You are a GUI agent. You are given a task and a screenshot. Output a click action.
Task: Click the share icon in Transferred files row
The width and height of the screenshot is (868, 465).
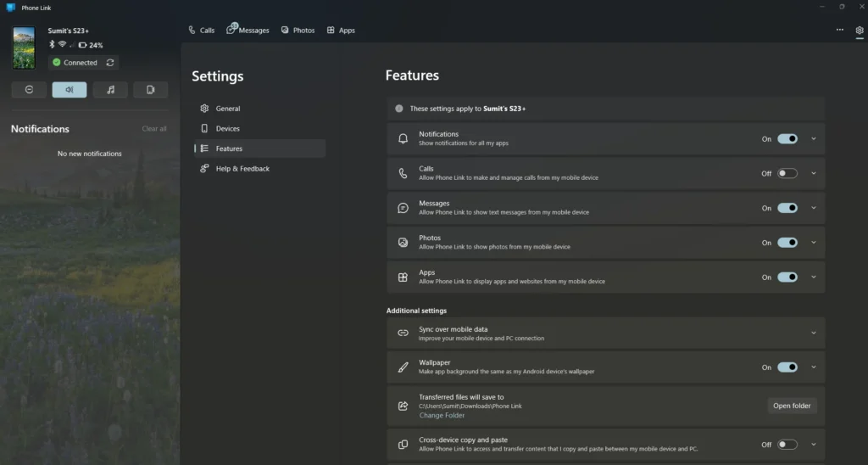pyautogui.click(x=403, y=406)
